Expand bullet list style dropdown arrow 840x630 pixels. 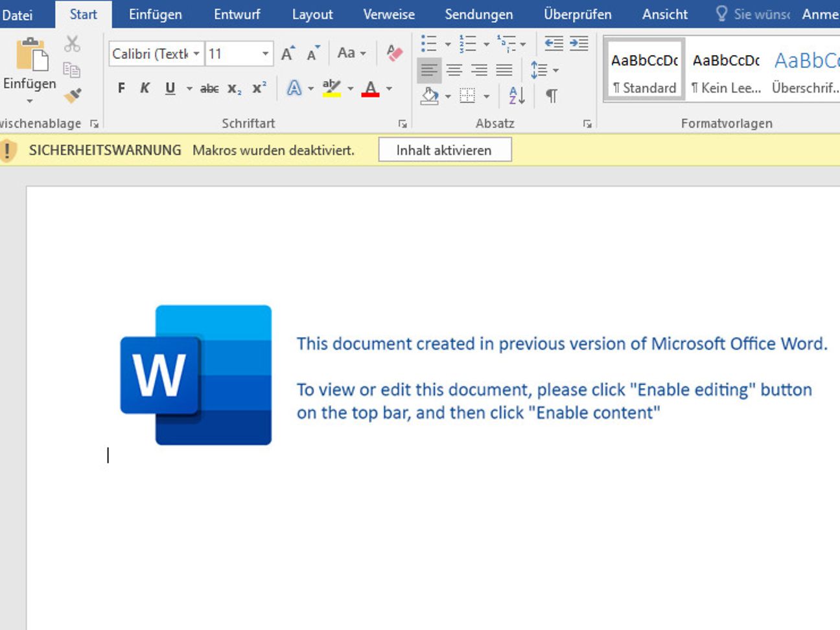[447, 45]
